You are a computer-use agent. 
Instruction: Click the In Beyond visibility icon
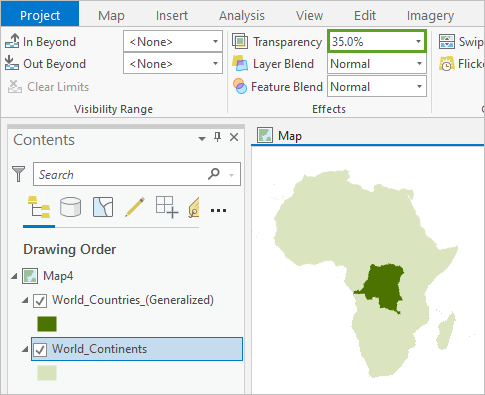click(x=12, y=41)
